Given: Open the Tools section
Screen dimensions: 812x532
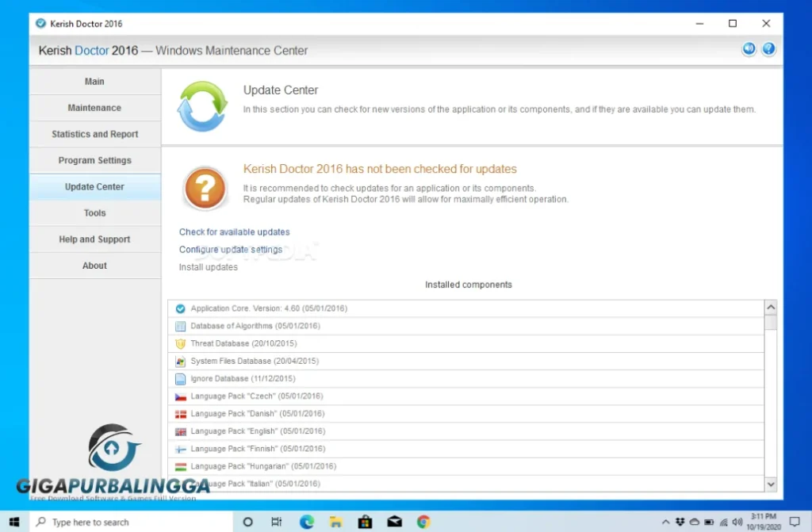Looking at the screenshot, I should click(94, 212).
